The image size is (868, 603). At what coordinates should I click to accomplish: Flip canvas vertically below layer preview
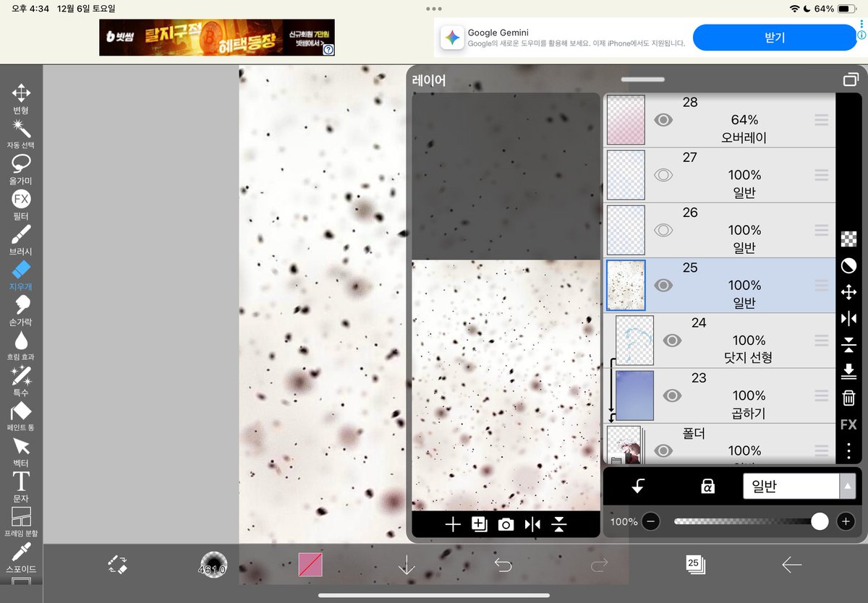(x=558, y=525)
